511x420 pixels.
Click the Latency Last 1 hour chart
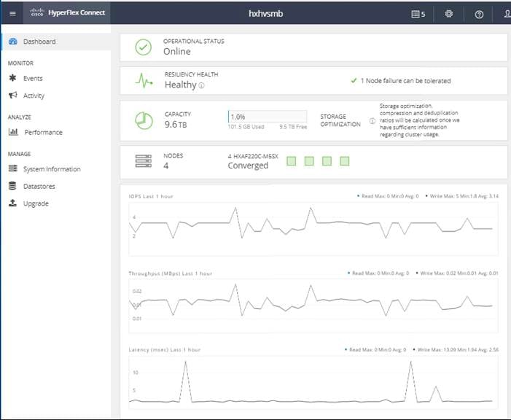coord(313,382)
